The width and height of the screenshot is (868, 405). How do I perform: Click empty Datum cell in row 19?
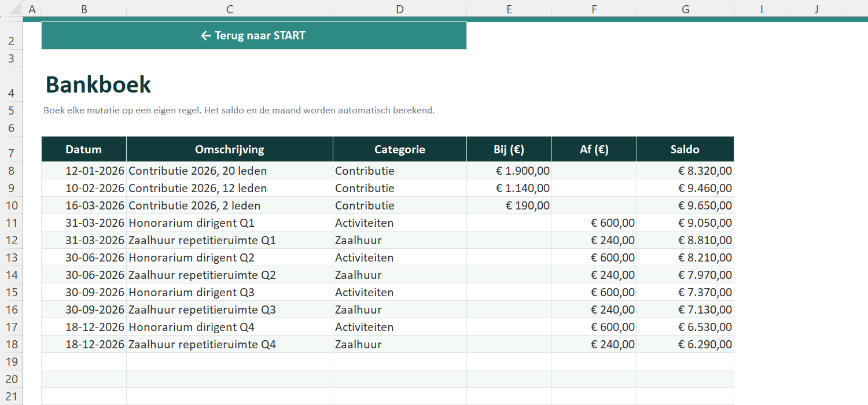[84, 362]
